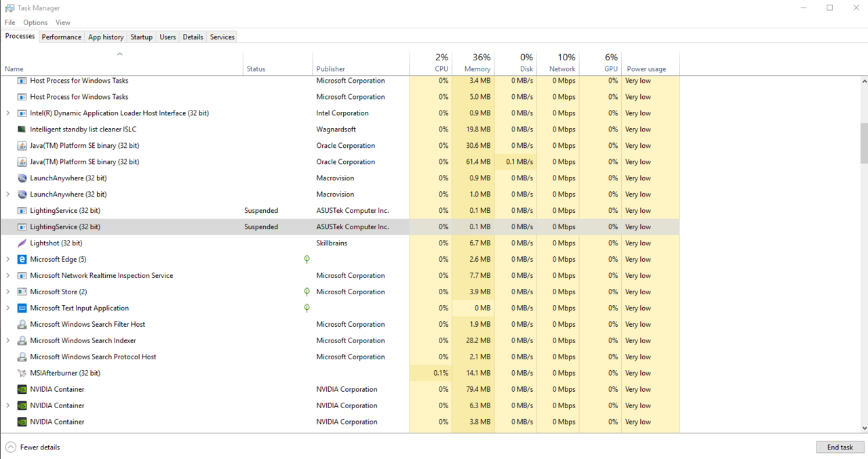The height and width of the screenshot is (459, 868).
Task: Expand the Intel Dynamic Application Loader process
Action: [7, 113]
